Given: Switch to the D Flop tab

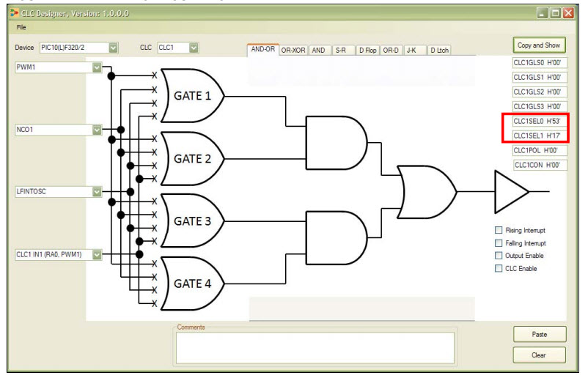Looking at the screenshot, I should pyautogui.click(x=367, y=51).
